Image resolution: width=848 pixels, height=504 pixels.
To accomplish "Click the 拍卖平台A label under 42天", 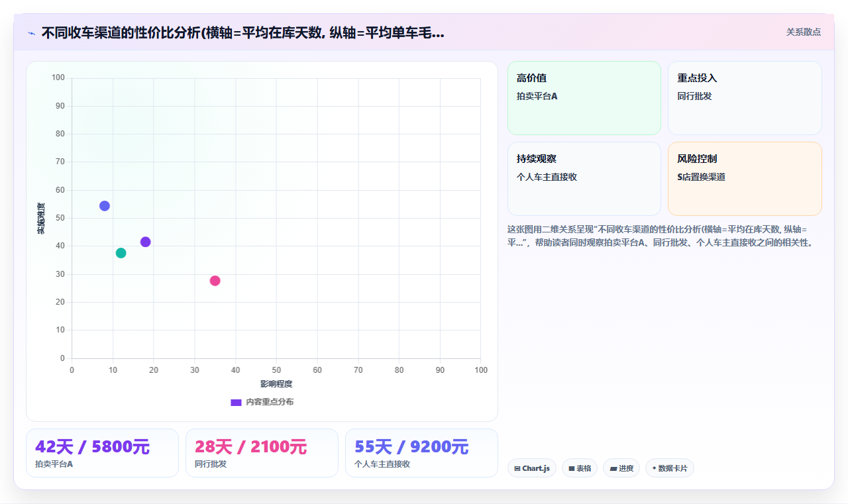I will tap(54, 464).
